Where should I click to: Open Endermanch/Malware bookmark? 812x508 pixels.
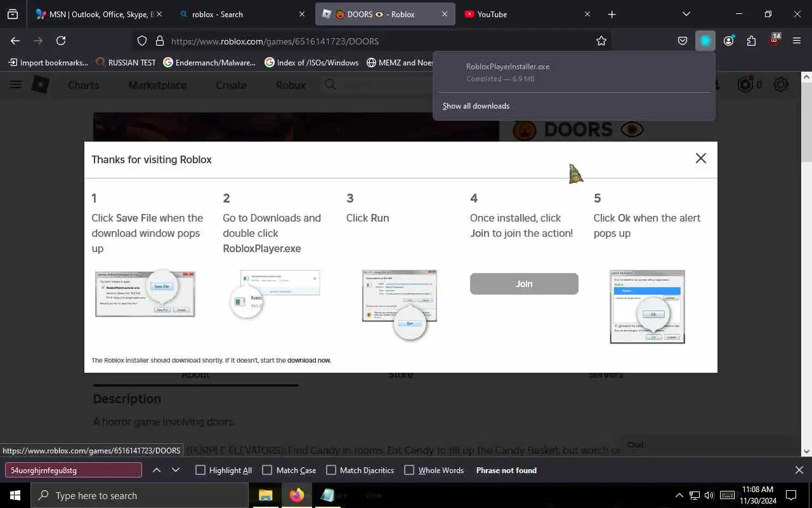[209, 62]
